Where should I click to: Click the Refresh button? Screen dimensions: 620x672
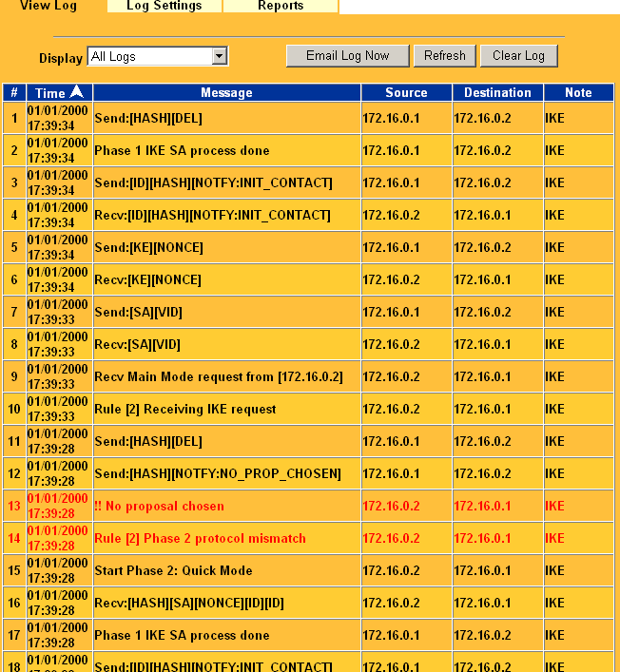click(445, 56)
